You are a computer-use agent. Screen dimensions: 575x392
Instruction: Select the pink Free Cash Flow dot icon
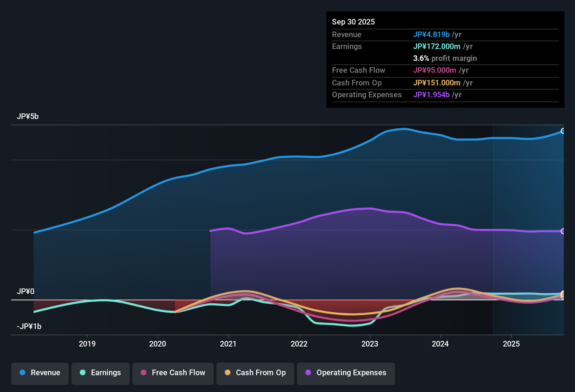[x=143, y=373]
